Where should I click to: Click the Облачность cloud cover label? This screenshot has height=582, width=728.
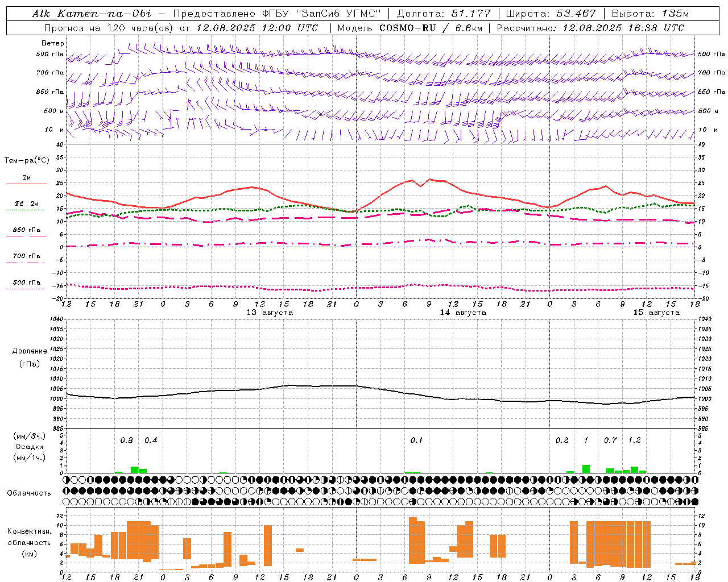click(x=29, y=493)
